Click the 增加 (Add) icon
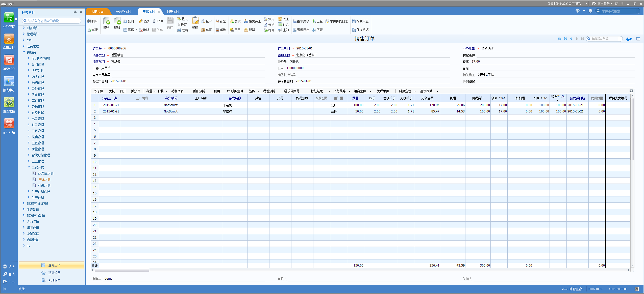644x294 pixels. [117, 23]
